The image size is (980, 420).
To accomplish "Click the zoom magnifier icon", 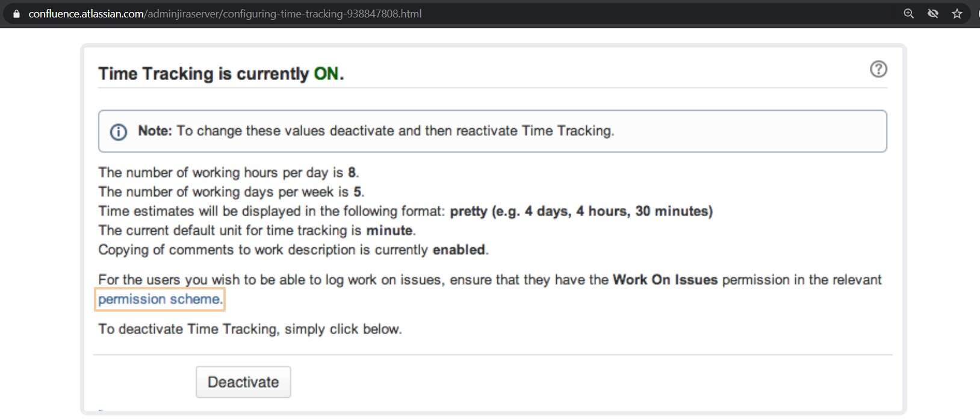I will click(x=909, y=14).
